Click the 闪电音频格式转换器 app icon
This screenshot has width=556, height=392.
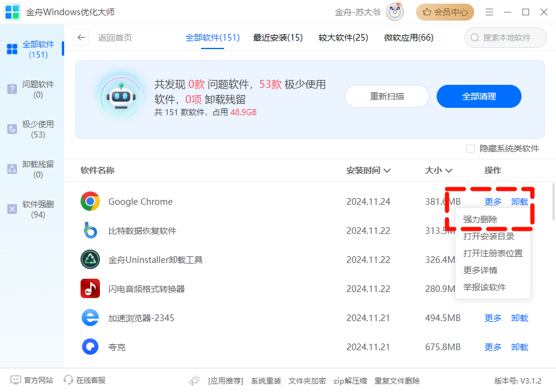point(90,288)
